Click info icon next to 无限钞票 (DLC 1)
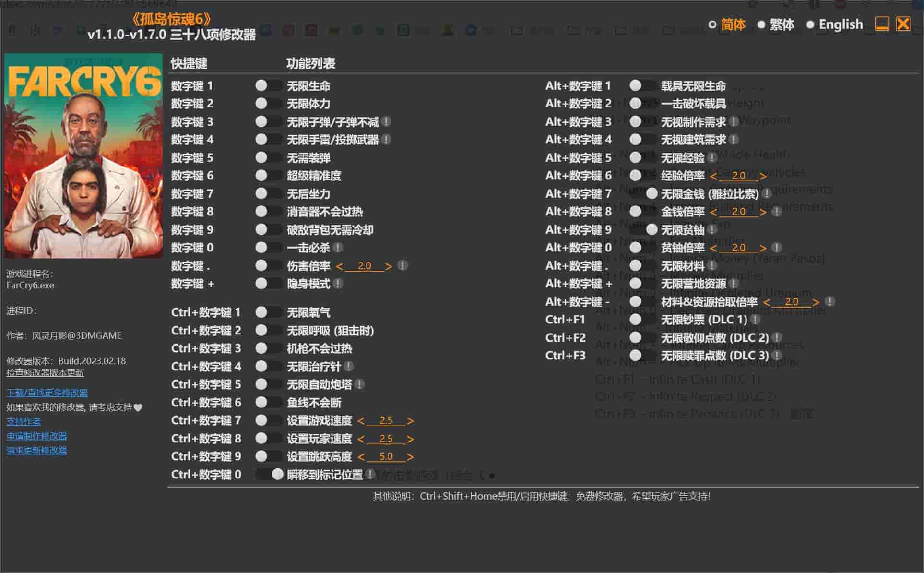 [x=755, y=320]
